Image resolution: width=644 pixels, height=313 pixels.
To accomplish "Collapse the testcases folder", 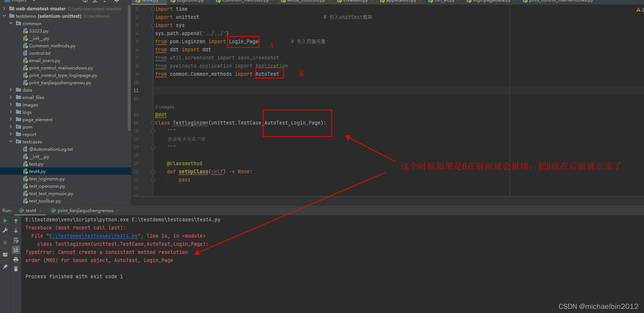I will point(11,142).
